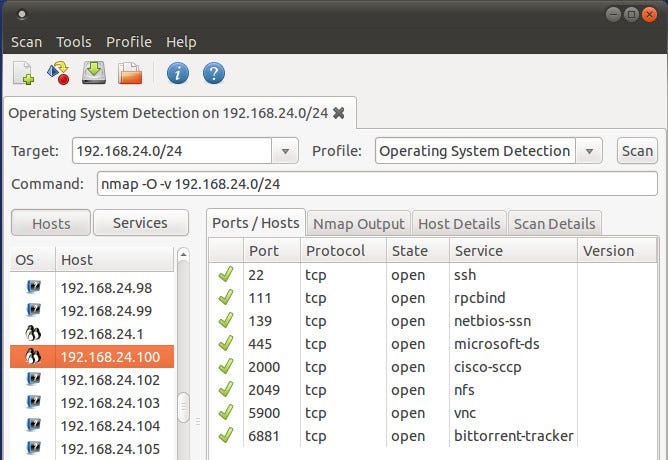Switch to the Nmap Output tab

click(x=359, y=224)
